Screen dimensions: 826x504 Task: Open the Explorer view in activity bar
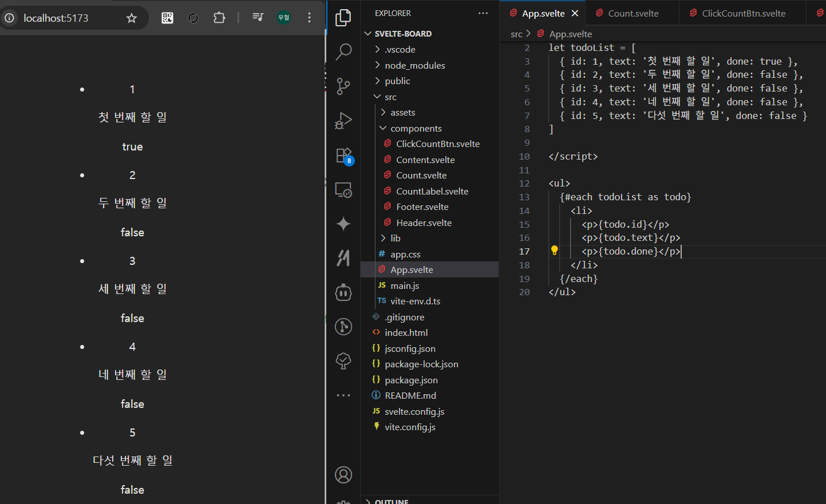click(343, 18)
